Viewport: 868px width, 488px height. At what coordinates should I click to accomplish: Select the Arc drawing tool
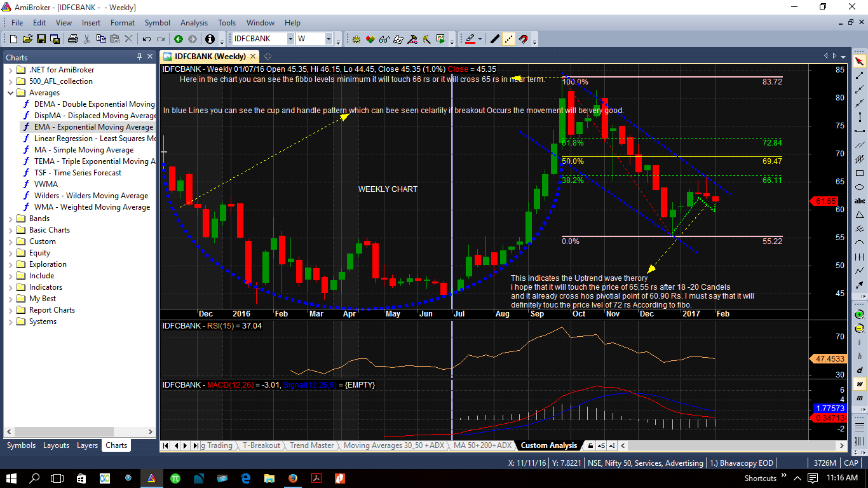pyautogui.click(x=859, y=243)
